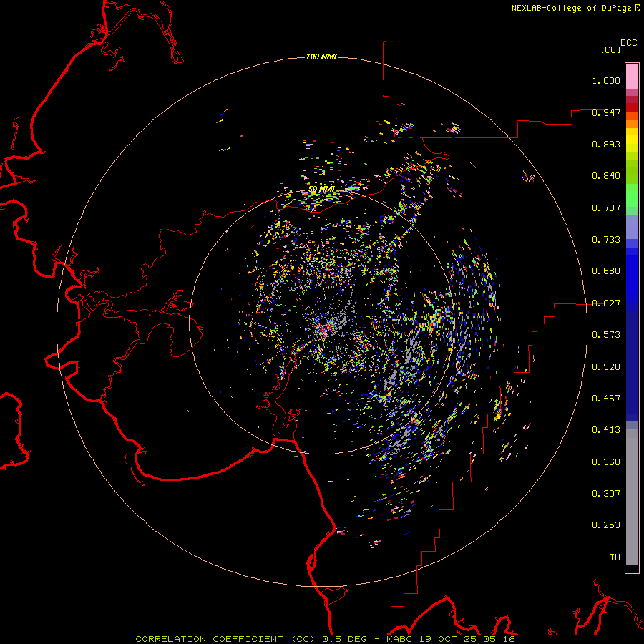Click the 0.307 scale label
The image size is (644, 644).
tap(606, 494)
